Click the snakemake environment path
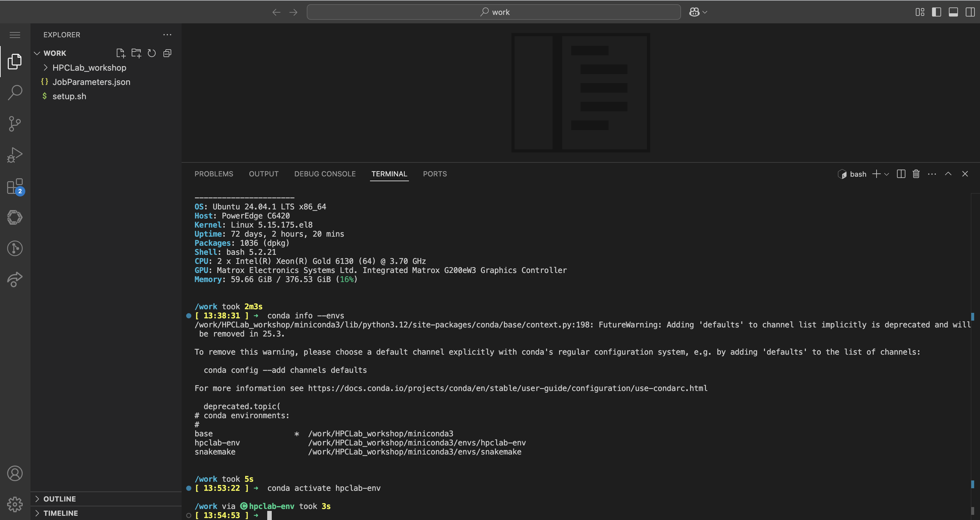This screenshot has width=980, height=520. coord(415,452)
